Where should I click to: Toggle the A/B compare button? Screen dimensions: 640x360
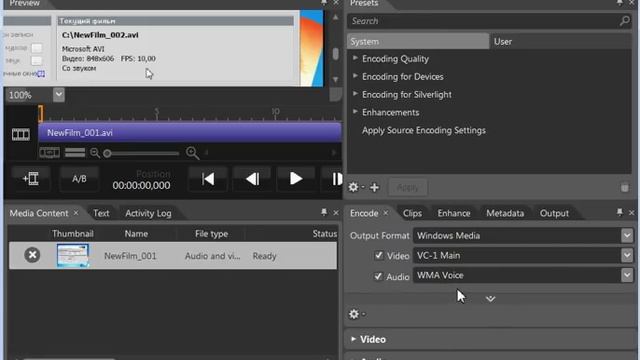point(79,179)
